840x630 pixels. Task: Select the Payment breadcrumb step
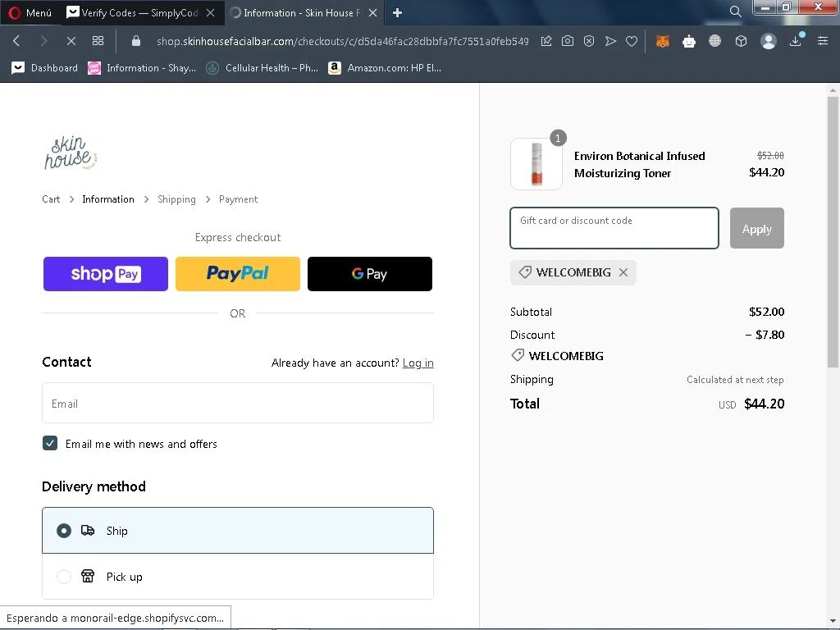pos(239,199)
